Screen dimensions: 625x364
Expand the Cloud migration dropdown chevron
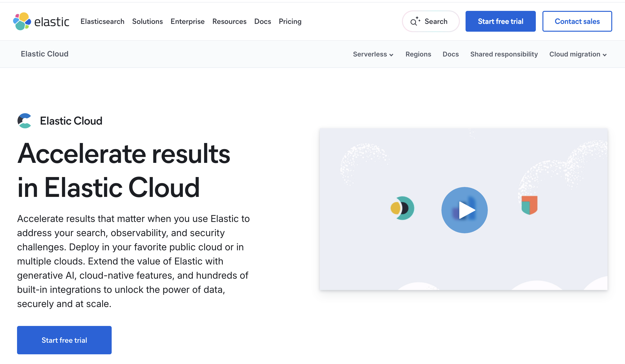pyautogui.click(x=605, y=55)
